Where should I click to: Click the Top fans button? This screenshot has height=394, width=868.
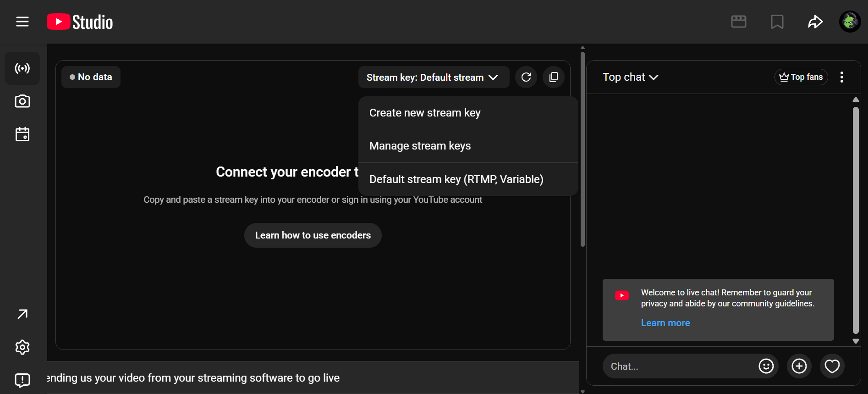click(x=801, y=77)
